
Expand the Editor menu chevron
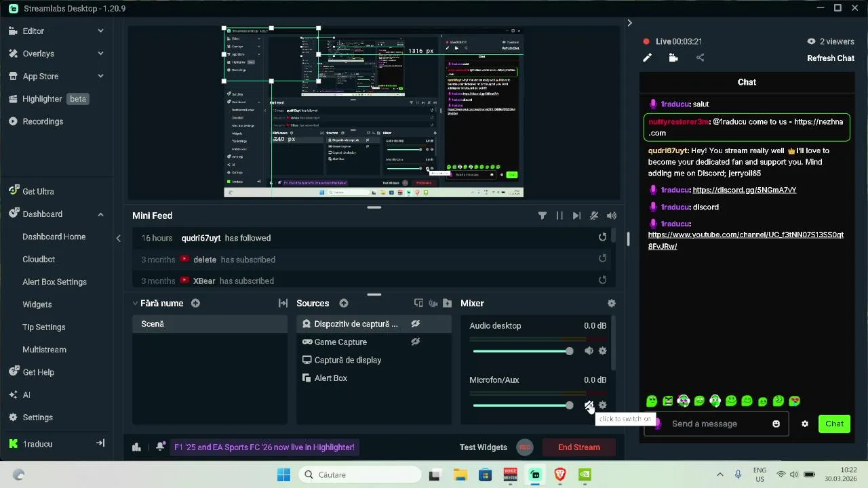(100, 31)
